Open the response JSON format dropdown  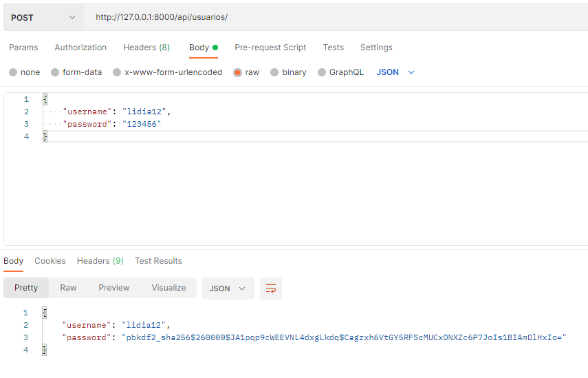point(228,288)
